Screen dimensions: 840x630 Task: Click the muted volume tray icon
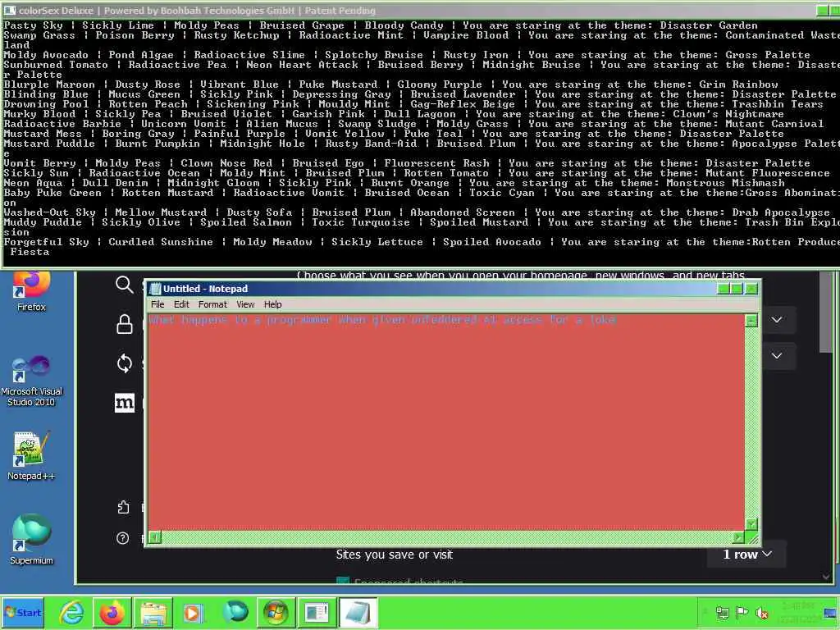[761, 613]
